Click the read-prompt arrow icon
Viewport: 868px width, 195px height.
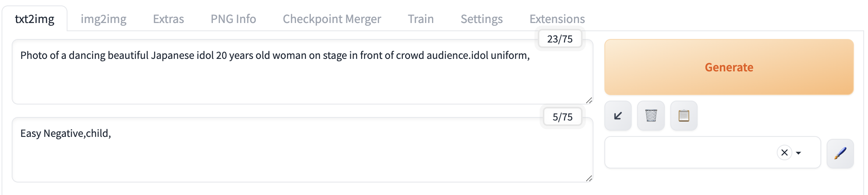tap(618, 116)
